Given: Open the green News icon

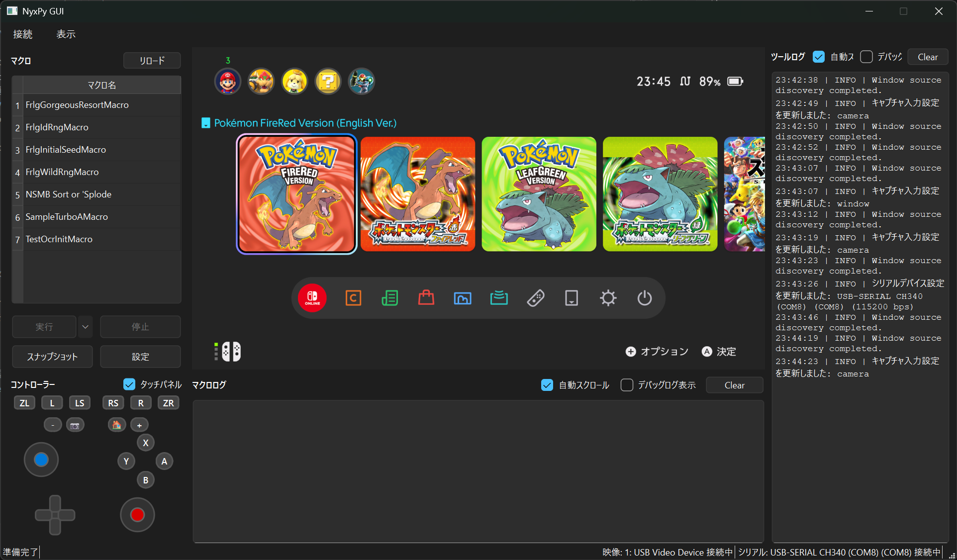Looking at the screenshot, I should pos(389,298).
